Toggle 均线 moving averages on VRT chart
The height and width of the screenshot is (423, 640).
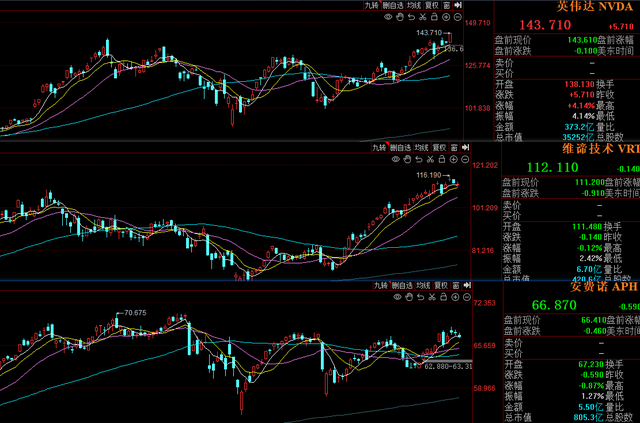point(421,147)
